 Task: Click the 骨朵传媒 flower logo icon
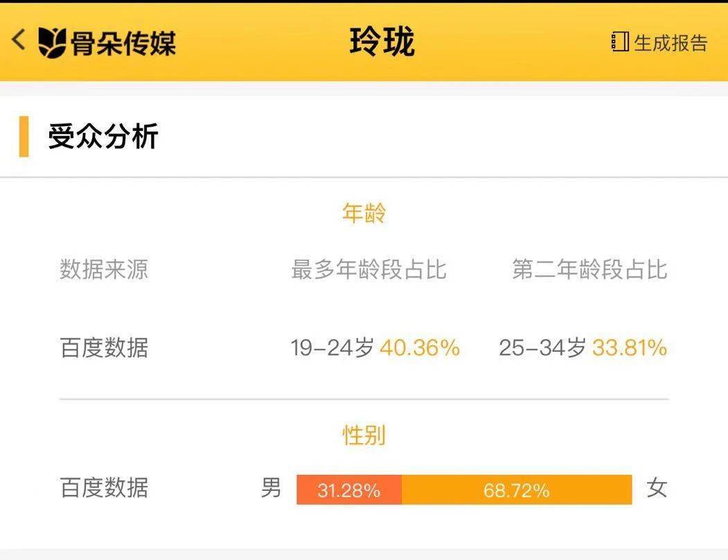point(52,43)
